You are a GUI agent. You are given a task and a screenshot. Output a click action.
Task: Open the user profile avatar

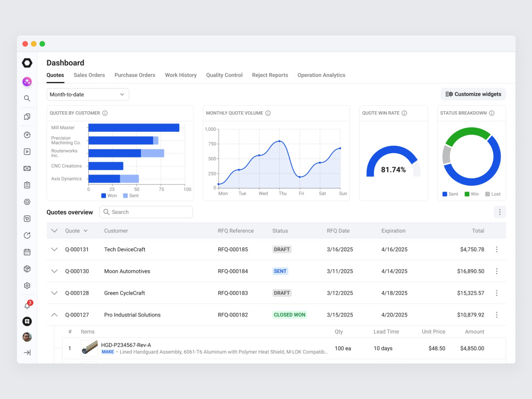(x=27, y=337)
